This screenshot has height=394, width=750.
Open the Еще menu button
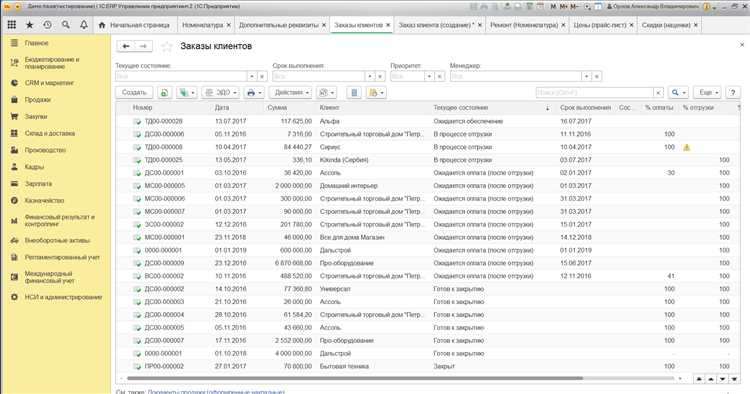(x=709, y=93)
